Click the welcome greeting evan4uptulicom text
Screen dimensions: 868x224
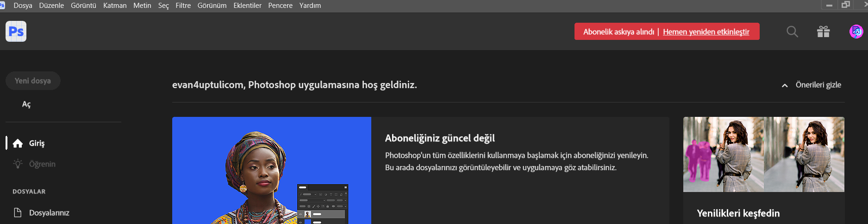coord(294,85)
